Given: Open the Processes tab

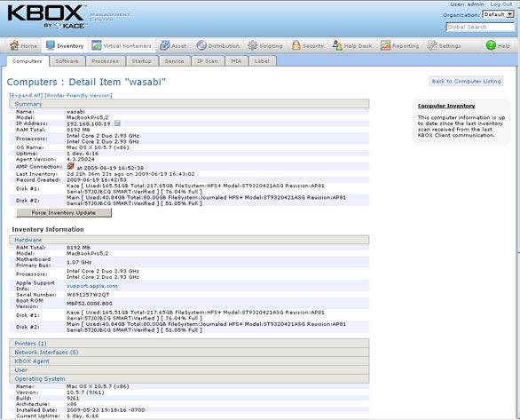Looking at the screenshot, I should [x=105, y=61].
